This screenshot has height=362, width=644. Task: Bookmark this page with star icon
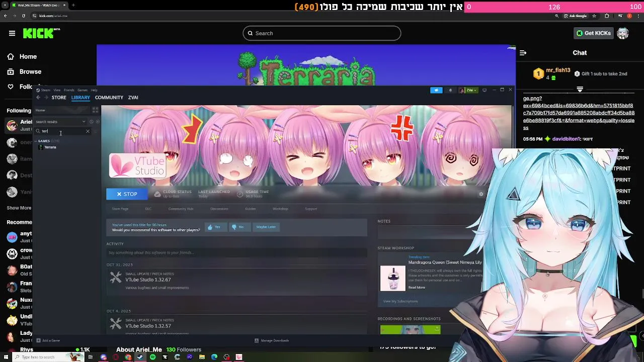pyautogui.click(x=594, y=16)
